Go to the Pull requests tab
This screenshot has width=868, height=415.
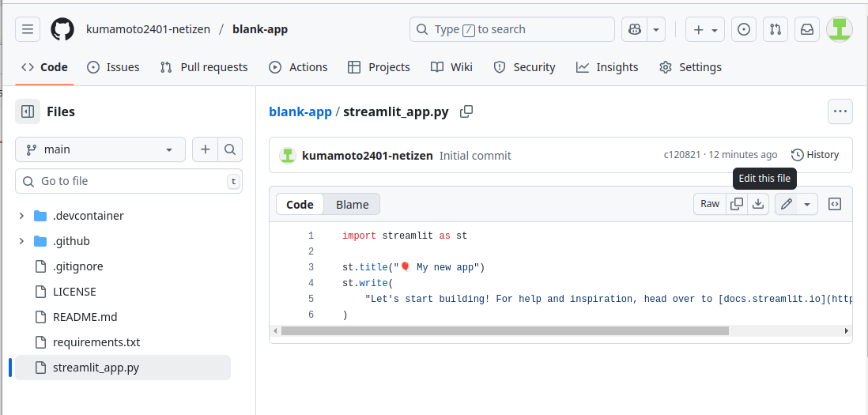(204, 67)
